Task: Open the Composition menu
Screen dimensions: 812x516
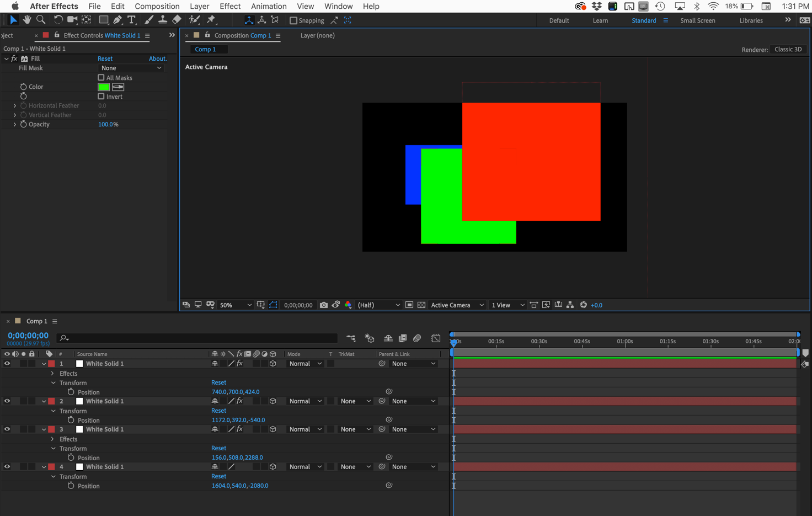Action: click(157, 7)
